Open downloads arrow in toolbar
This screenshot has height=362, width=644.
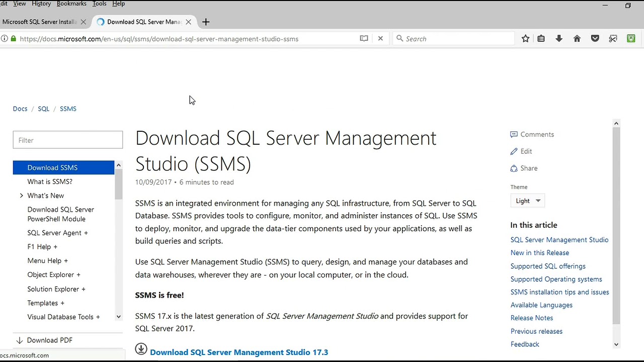559,39
